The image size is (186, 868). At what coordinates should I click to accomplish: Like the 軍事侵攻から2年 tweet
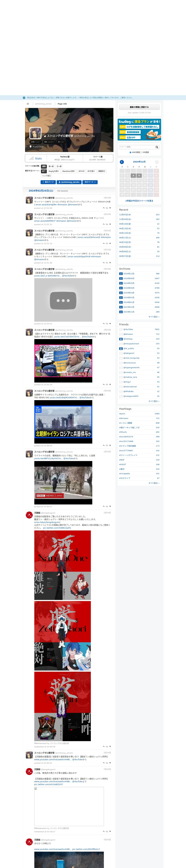click(x=110, y=323)
